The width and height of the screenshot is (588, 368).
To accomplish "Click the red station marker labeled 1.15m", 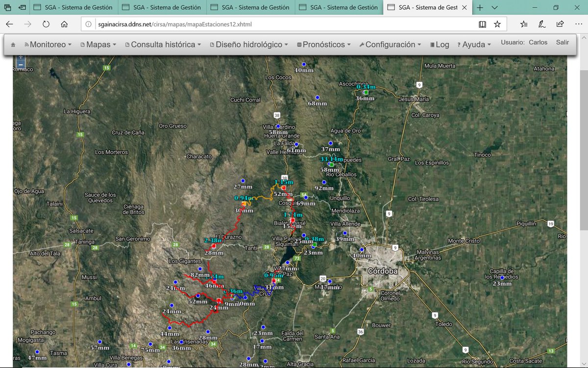I will point(284,188).
